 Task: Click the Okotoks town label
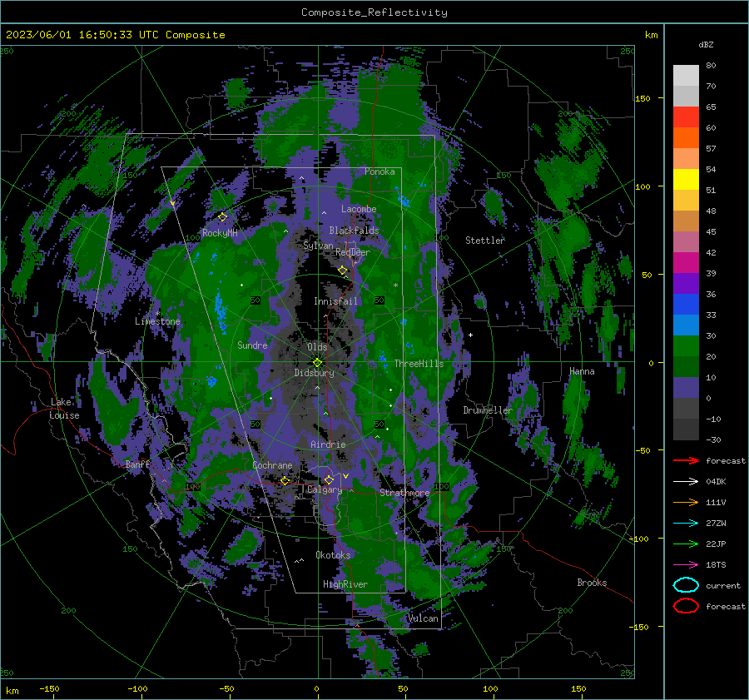pyautogui.click(x=333, y=555)
